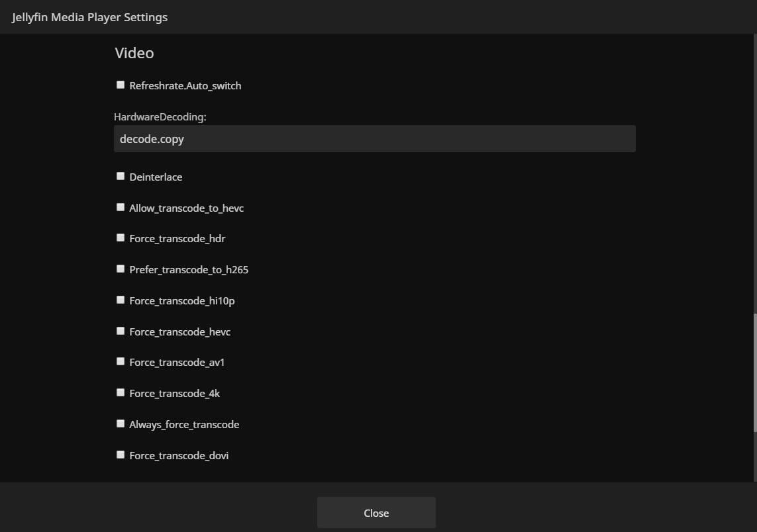Click the Always_force_transcode label text

184,424
